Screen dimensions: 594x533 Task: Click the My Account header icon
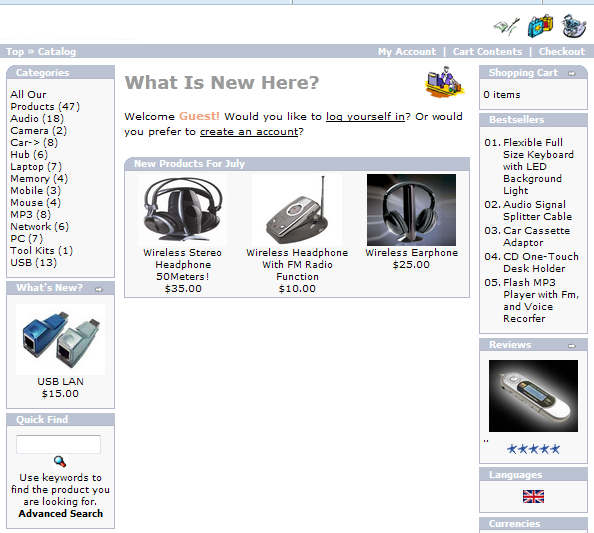(507, 26)
